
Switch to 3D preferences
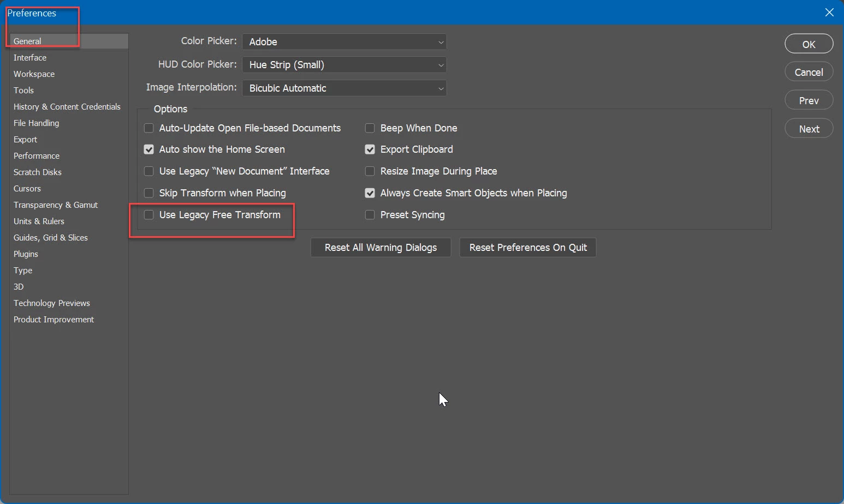[69, 287]
